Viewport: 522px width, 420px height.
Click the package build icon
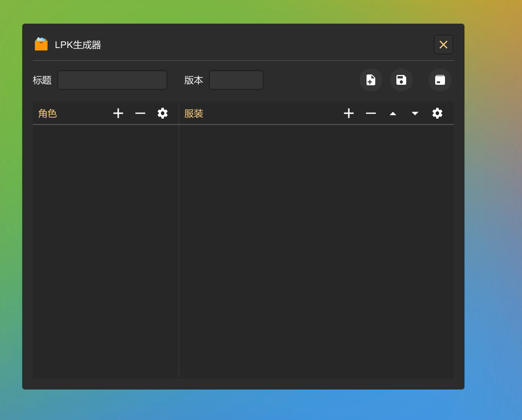(440, 80)
